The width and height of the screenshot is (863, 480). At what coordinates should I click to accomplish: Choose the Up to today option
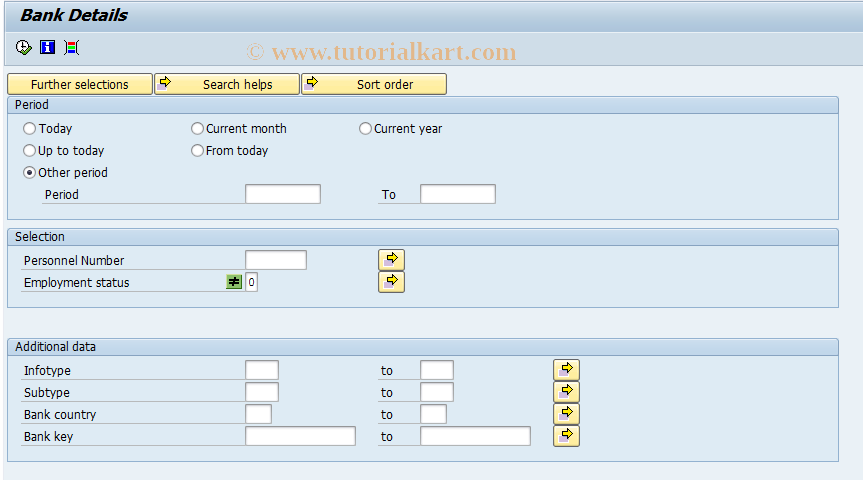tap(29, 151)
